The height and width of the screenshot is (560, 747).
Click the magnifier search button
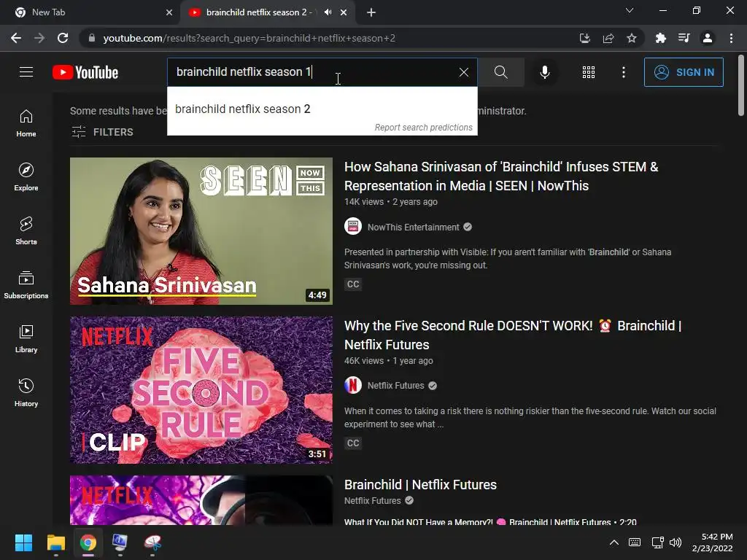tap(500, 72)
